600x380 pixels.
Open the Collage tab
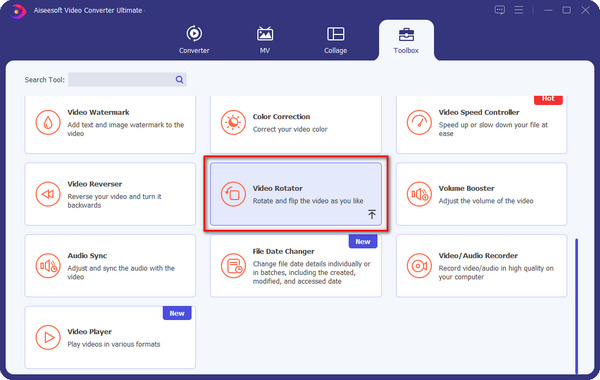[336, 39]
